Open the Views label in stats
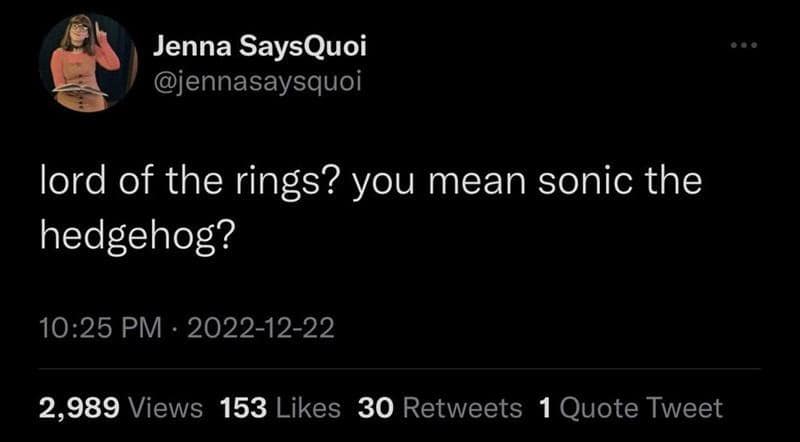The image size is (800, 442). 166,408
